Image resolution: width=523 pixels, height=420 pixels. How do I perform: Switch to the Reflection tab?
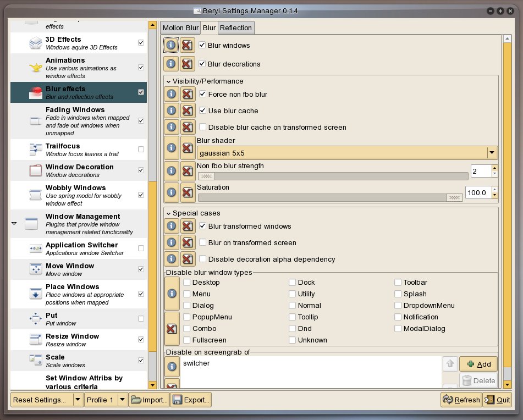tap(236, 28)
